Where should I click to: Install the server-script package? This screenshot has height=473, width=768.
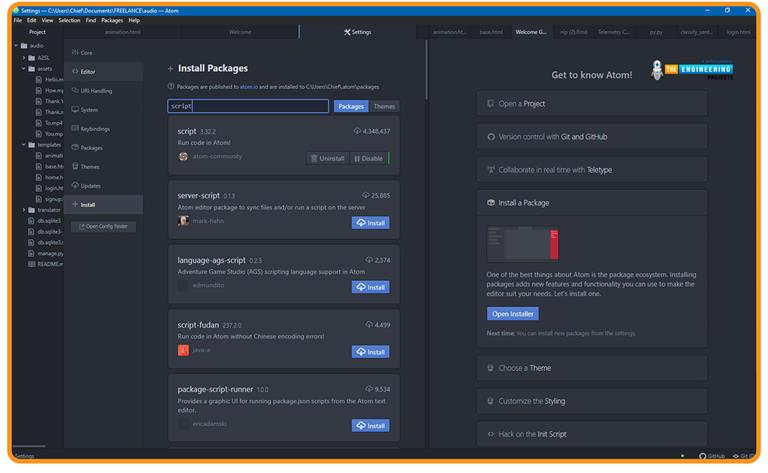coord(370,223)
